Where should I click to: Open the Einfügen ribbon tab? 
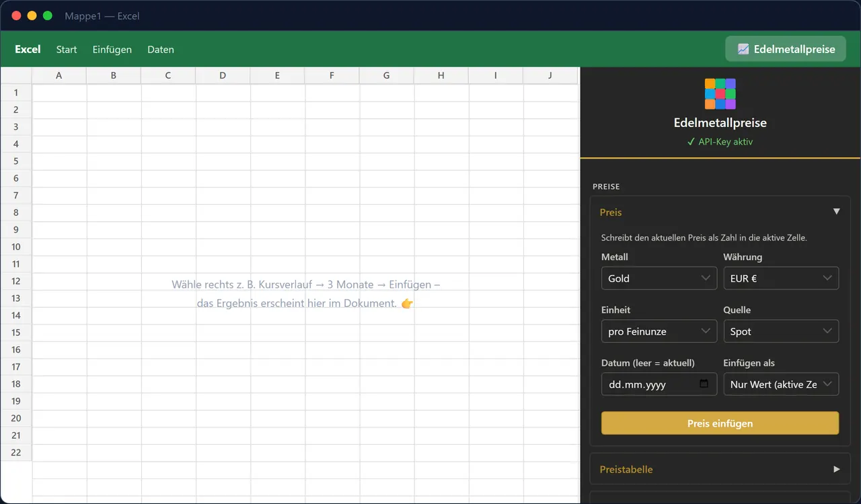click(x=112, y=49)
